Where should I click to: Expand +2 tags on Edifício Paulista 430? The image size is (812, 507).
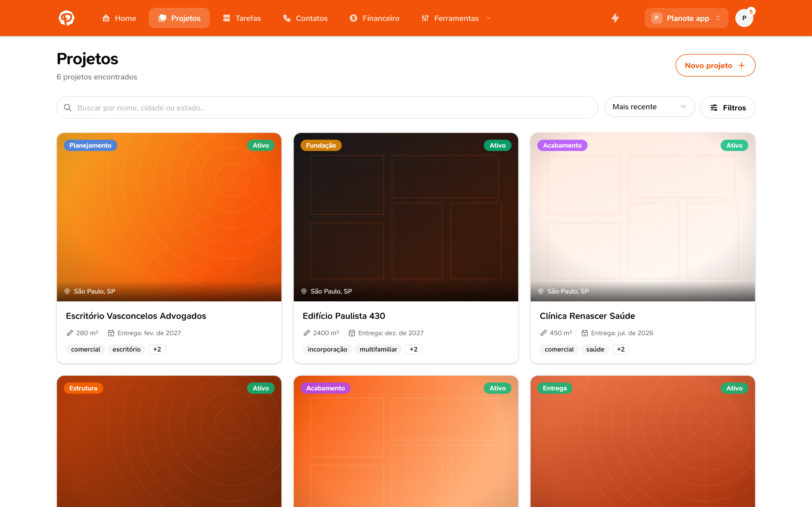pyautogui.click(x=413, y=349)
